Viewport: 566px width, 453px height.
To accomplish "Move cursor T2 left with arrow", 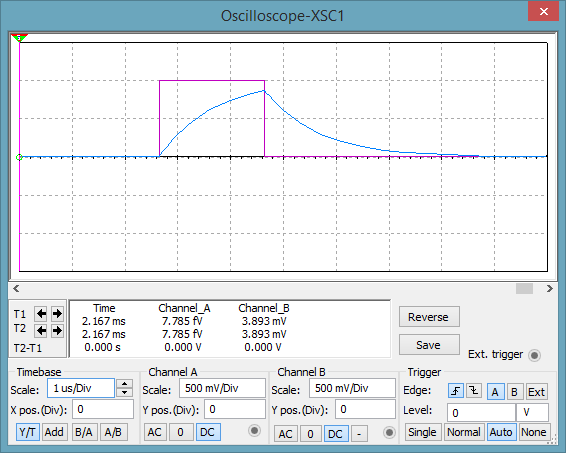I will pos(41,330).
